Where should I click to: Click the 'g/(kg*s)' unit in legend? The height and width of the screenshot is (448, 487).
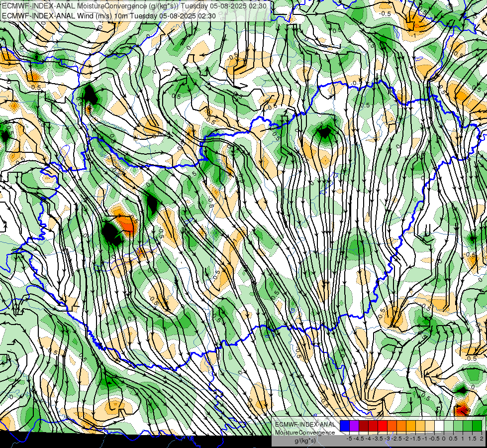pyautogui.click(x=305, y=441)
